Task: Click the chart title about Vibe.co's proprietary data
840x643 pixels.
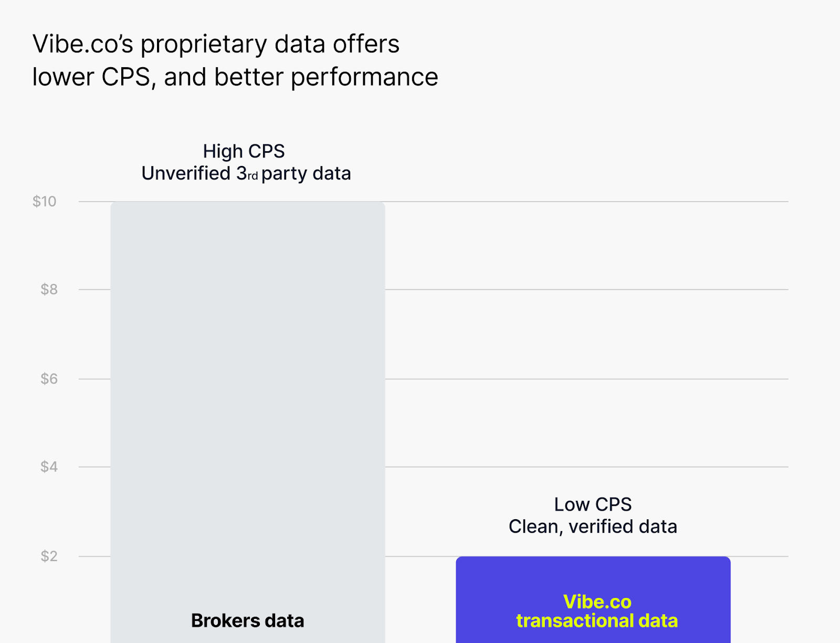Action: tap(235, 60)
